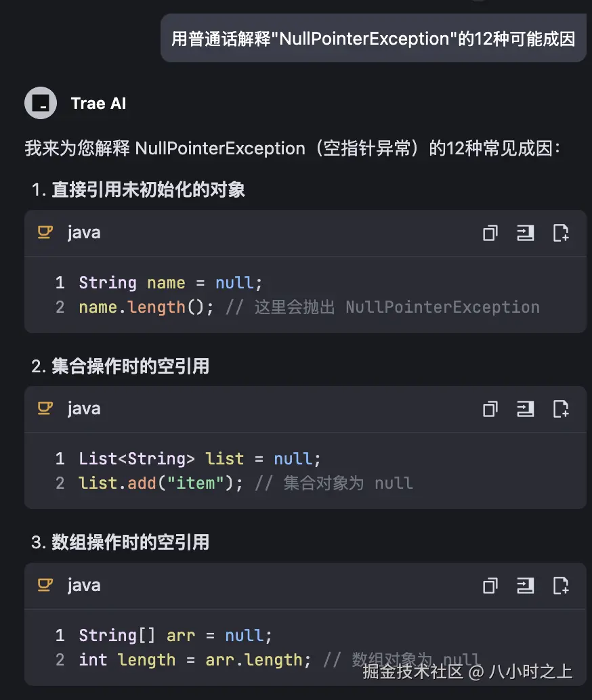Click the Java cup icon in second block
The height and width of the screenshot is (700, 592).
[x=45, y=408]
